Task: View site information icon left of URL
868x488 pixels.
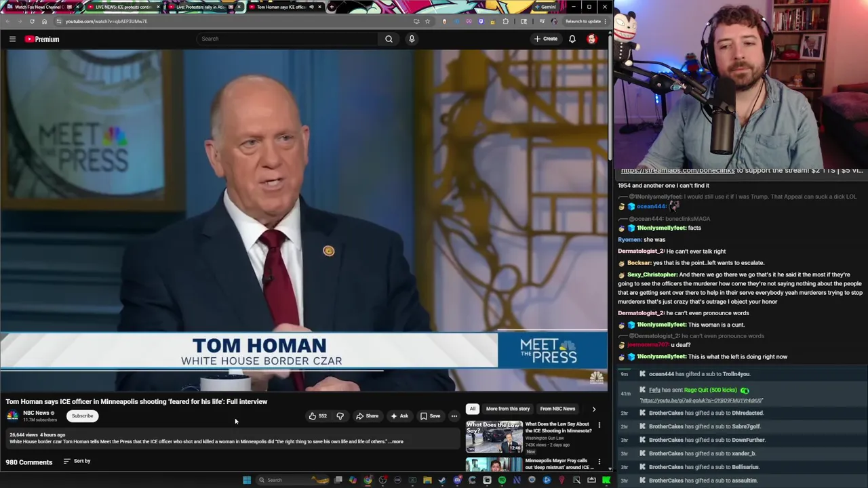Action: coord(58,21)
